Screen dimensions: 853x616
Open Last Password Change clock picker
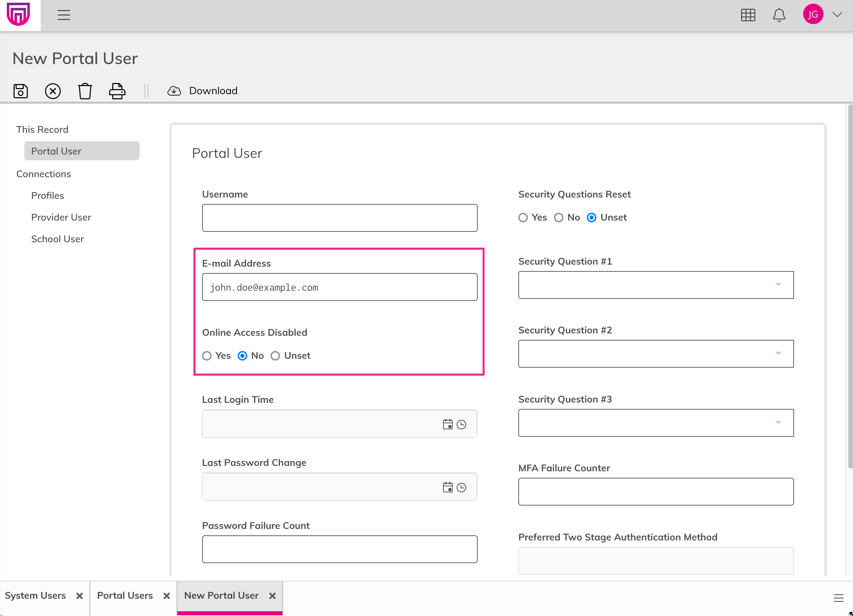point(461,488)
